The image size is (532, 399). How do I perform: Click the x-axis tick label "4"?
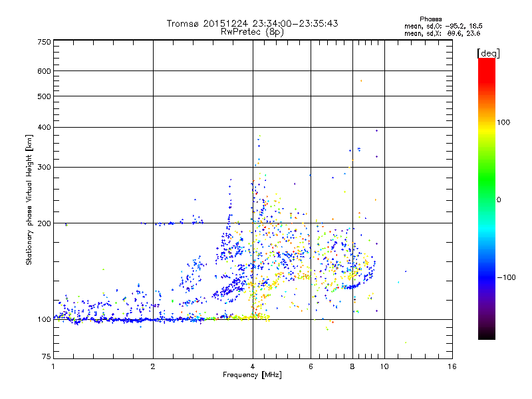click(x=253, y=366)
